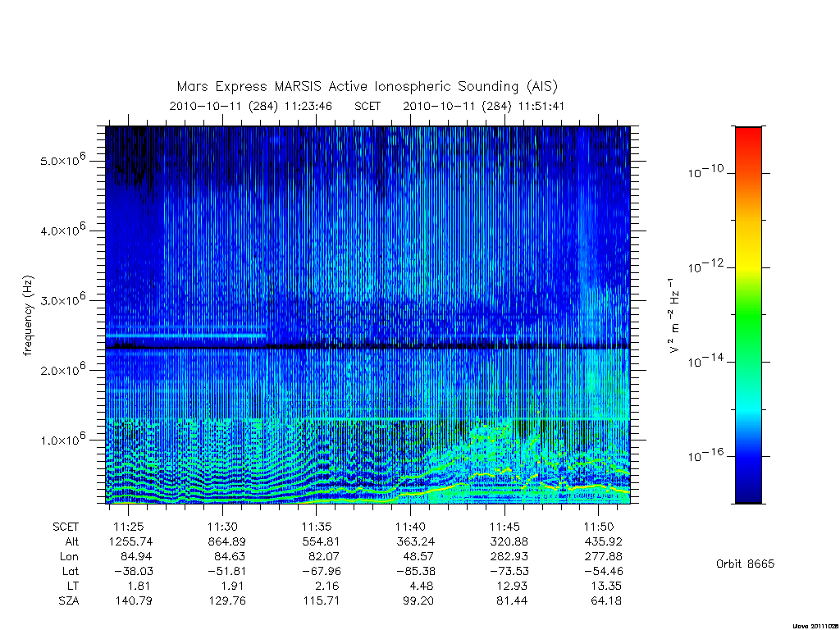Click altitude value 1255.74
The width and height of the screenshot is (840, 630).
coord(130,541)
